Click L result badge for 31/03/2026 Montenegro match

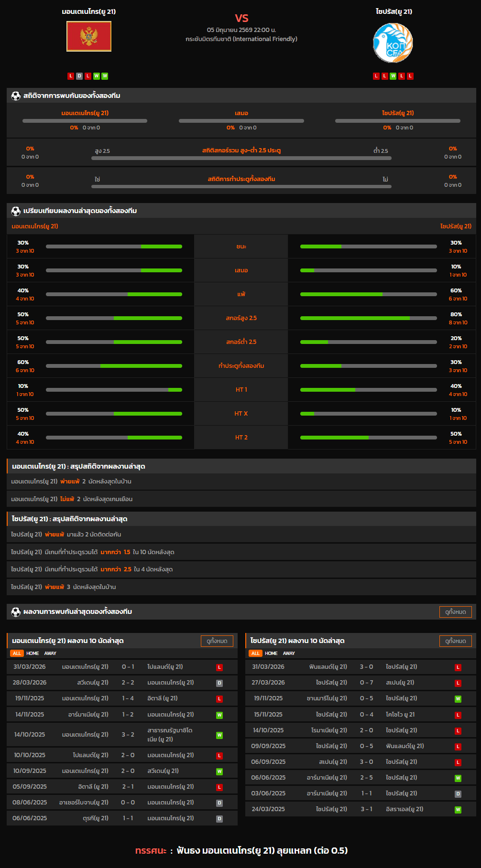pos(219,667)
